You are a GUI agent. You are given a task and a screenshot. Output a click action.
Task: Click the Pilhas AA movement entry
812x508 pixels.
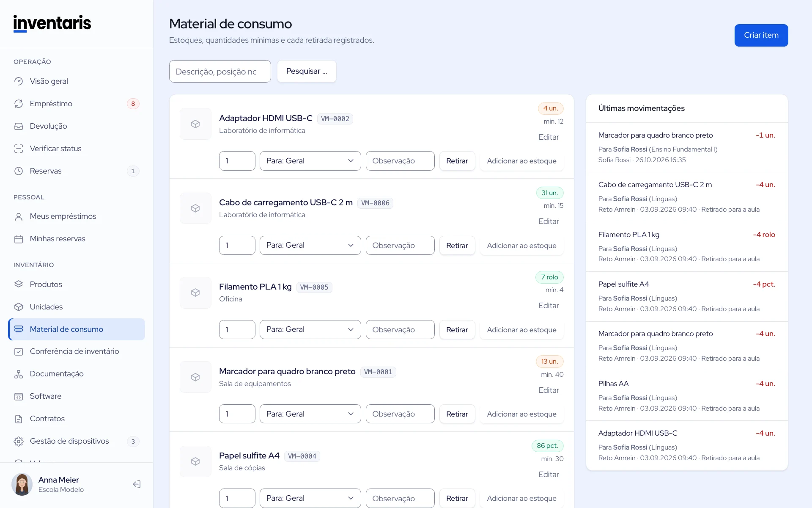pyautogui.click(x=687, y=396)
